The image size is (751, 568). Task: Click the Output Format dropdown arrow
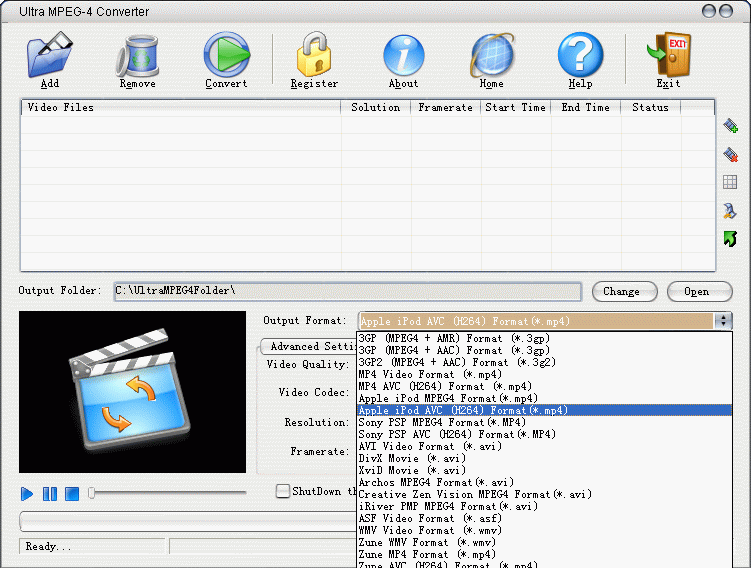point(723,320)
